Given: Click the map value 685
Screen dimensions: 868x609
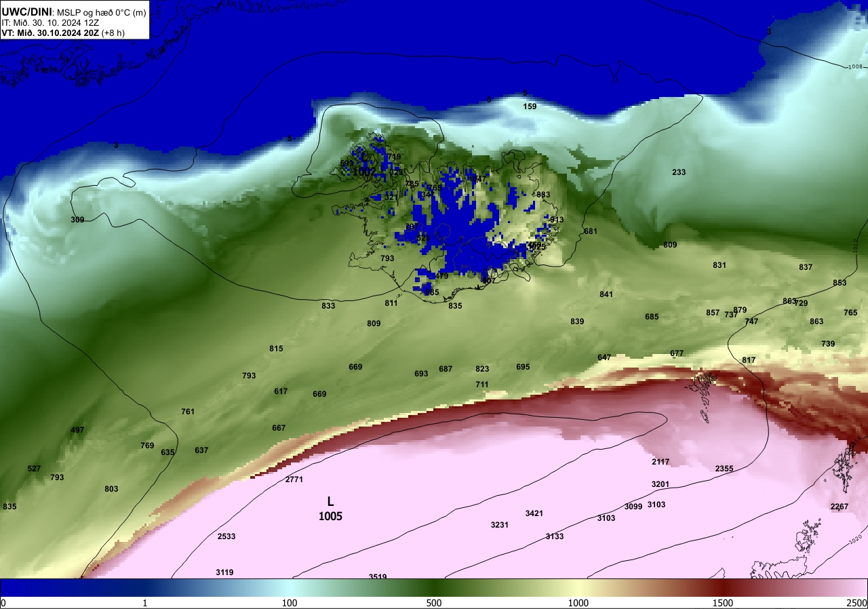Looking at the screenshot, I should point(652,317).
